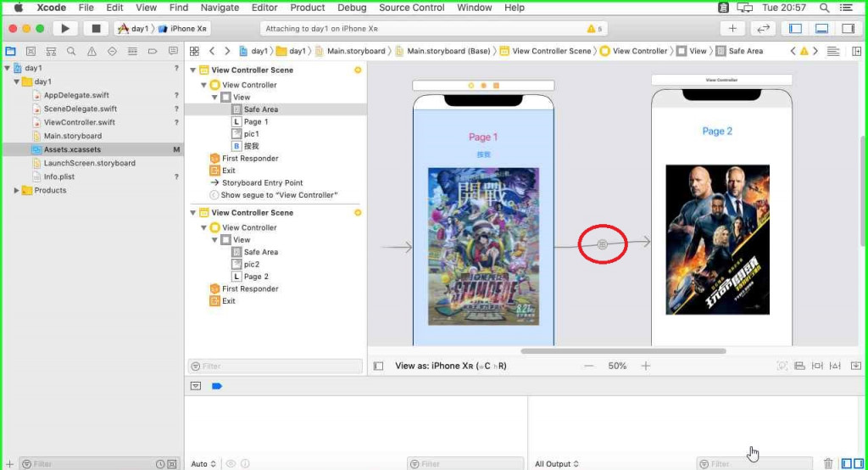Select pic1 in document outline
Screen dimensions: 868x470
pos(251,133)
